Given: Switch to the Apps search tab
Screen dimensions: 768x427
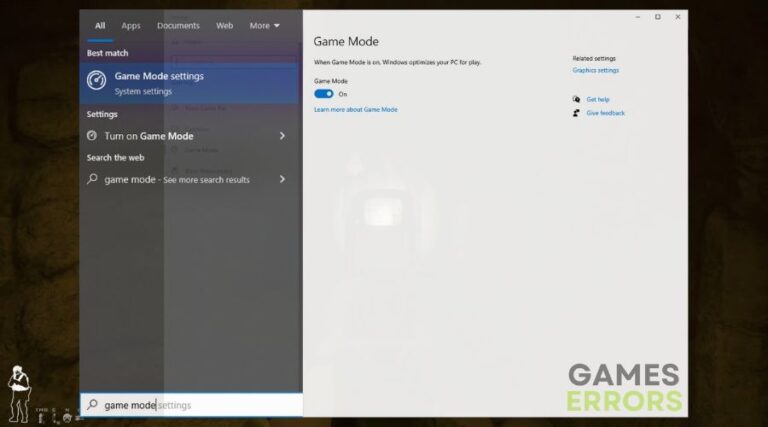Looking at the screenshot, I should (x=131, y=25).
